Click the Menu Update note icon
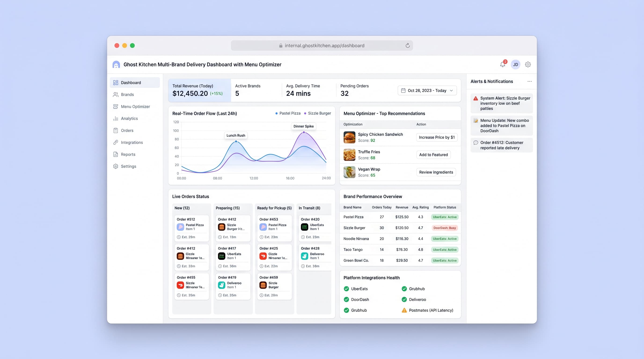644x359 pixels. 476,121
